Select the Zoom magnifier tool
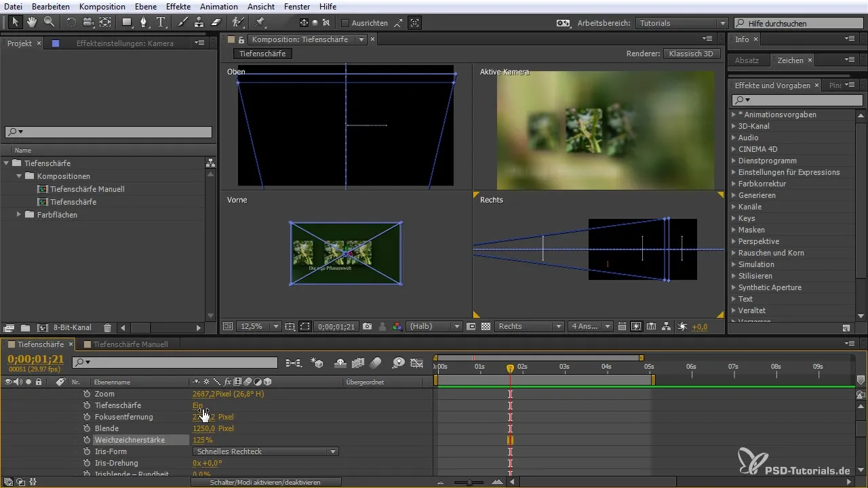The width and height of the screenshot is (868, 488). click(x=49, y=22)
